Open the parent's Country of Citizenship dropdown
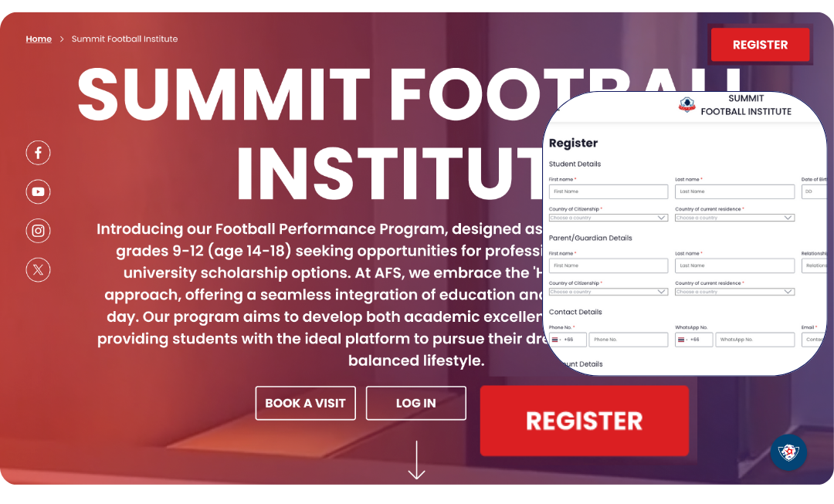Viewport: 834px width, 504px height. click(609, 292)
